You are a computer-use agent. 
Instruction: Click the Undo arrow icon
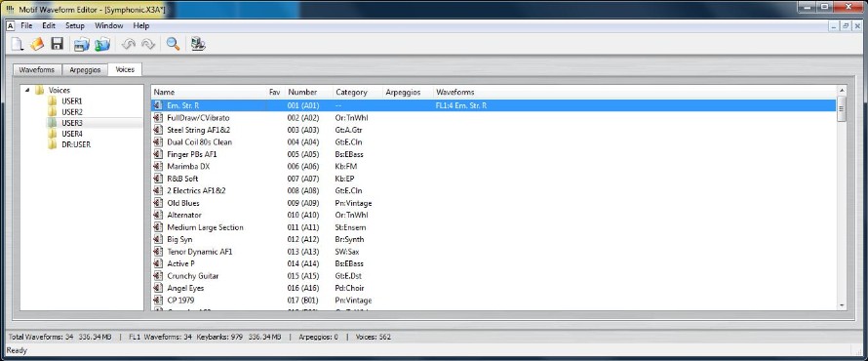coord(129,44)
